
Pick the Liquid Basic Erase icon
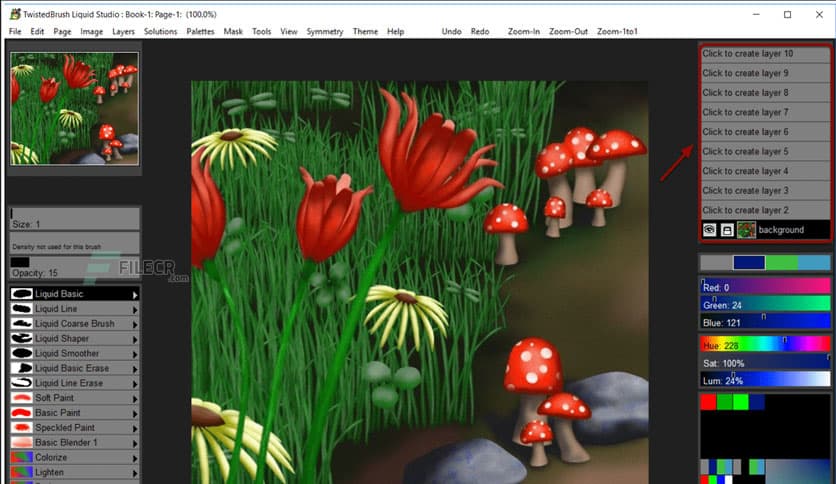(x=22, y=368)
